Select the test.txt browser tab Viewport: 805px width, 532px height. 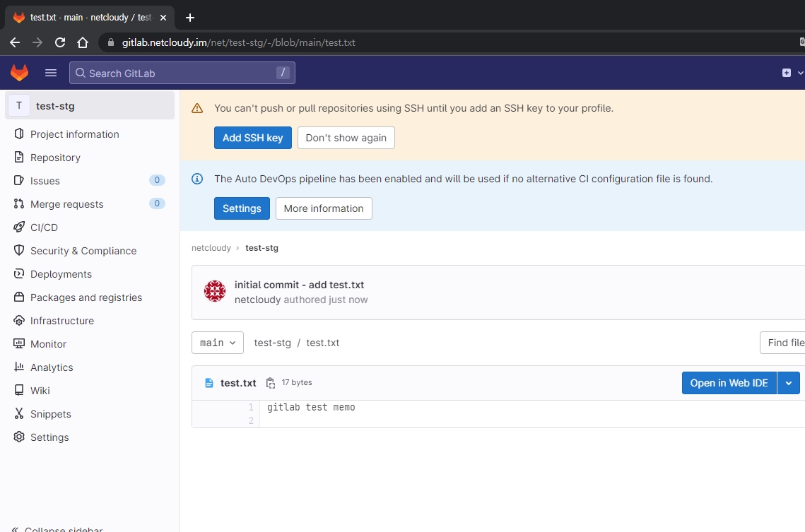coord(90,18)
